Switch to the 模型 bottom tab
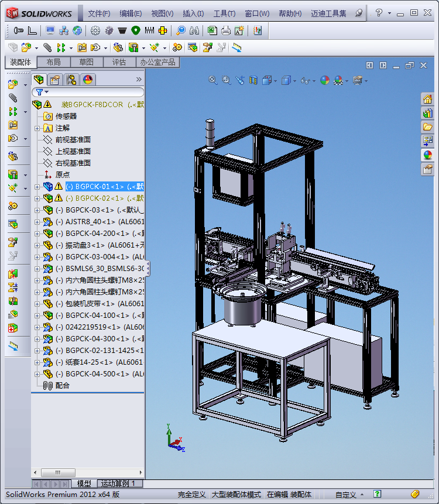 click(x=84, y=484)
